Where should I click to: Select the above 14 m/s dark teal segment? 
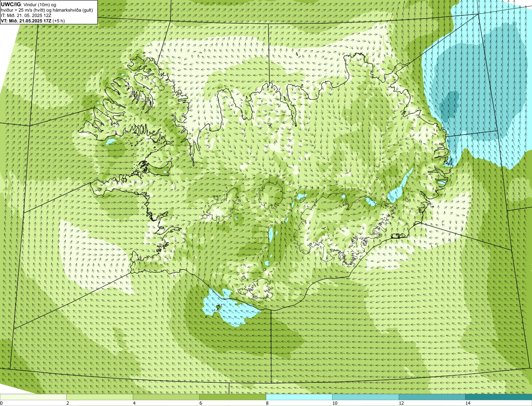[x=499, y=397]
